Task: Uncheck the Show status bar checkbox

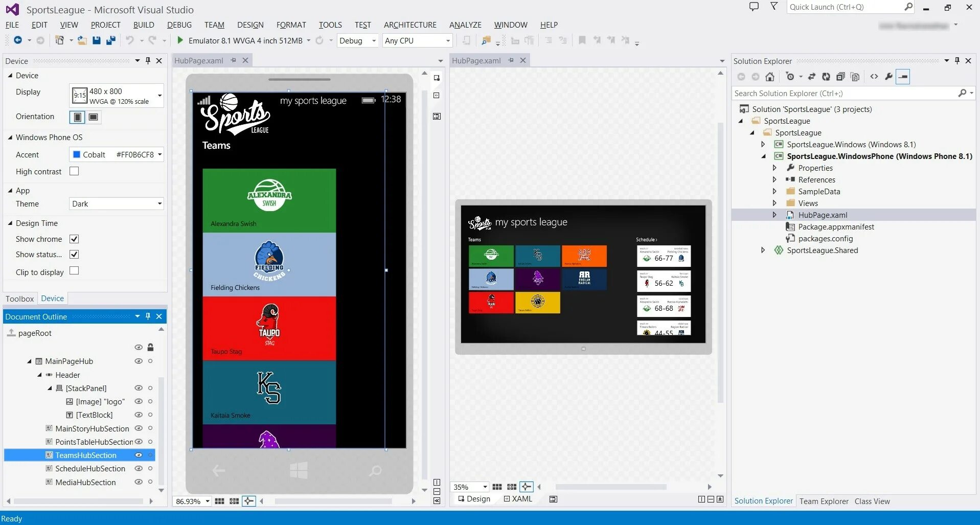Action: pos(74,254)
